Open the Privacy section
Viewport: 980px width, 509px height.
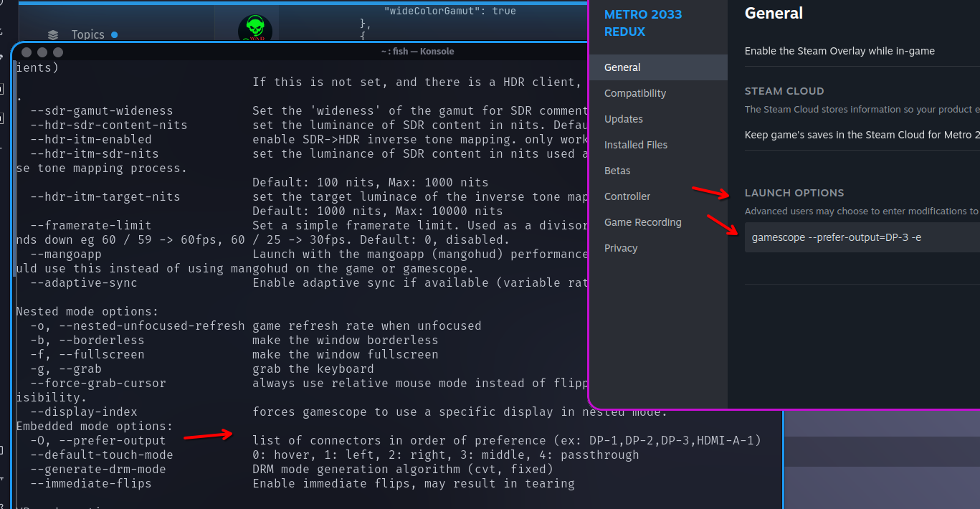(x=620, y=248)
